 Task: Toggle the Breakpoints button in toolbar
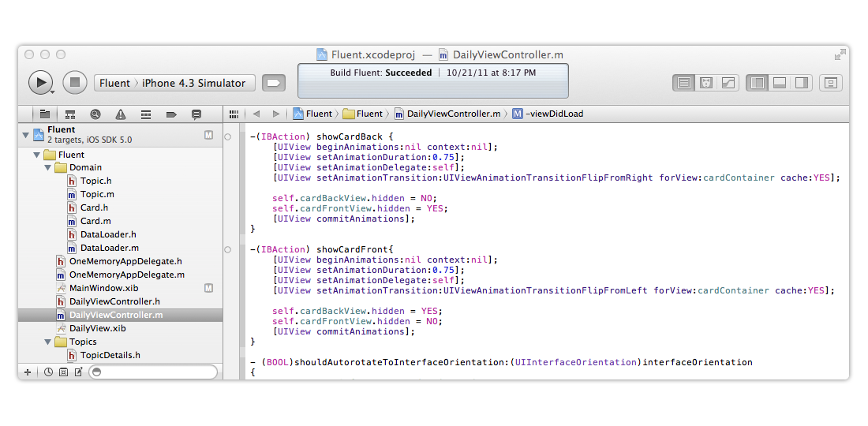tap(273, 83)
